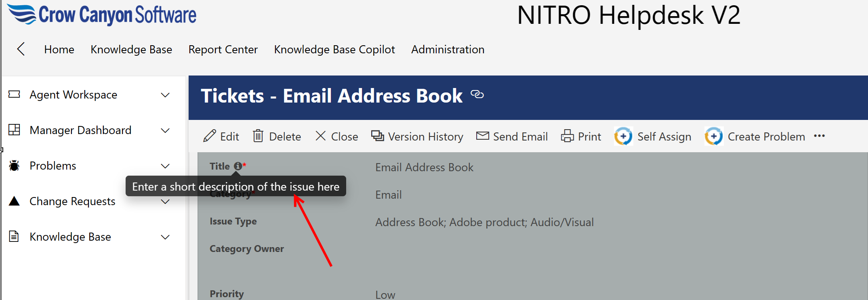The height and width of the screenshot is (300, 868).
Task: Go to Report Center
Action: 223,49
